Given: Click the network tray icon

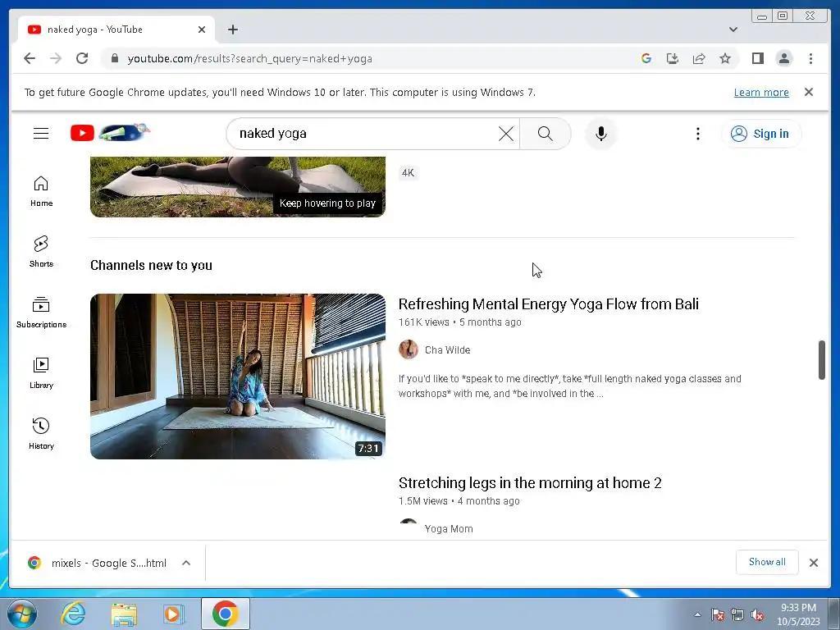Looking at the screenshot, I should click(737, 615).
